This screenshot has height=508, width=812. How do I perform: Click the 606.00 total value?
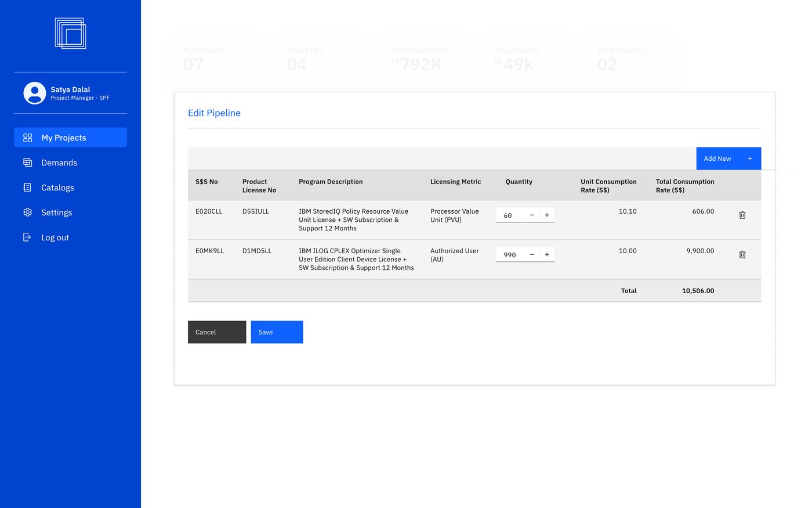point(703,211)
